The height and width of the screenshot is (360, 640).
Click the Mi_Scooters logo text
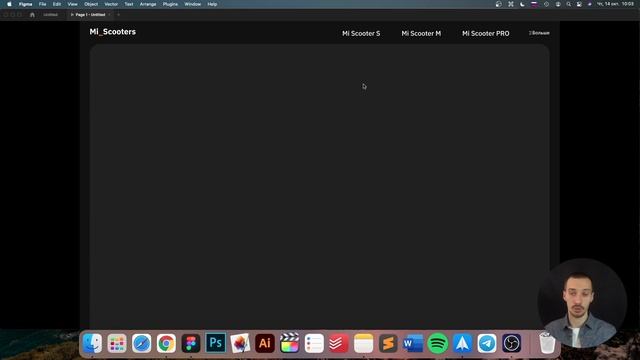point(113,32)
